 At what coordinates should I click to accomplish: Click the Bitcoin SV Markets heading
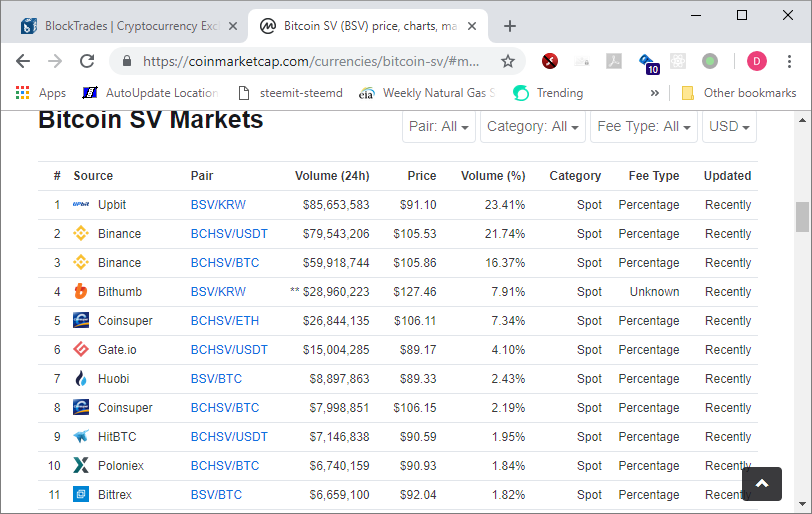pyautogui.click(x=151, y=120)
